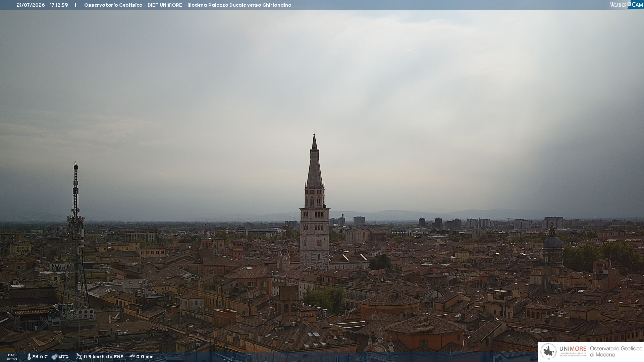The width and height of the screenshot is (644, 362).
Task: Click the "UNIMORE" wordmark
Action: 573,349
